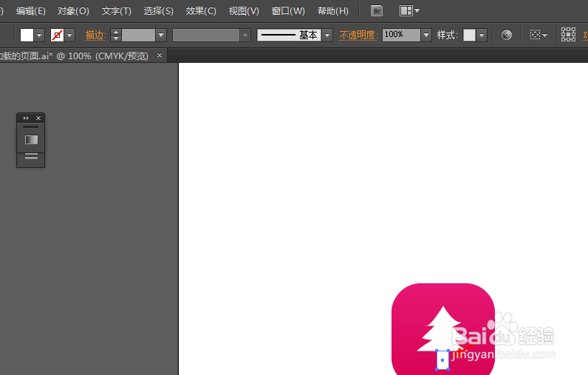Open the 不透明度 opacity panel link
The height and width of the screenshot is (375, 588).
(x=358, y=36)
